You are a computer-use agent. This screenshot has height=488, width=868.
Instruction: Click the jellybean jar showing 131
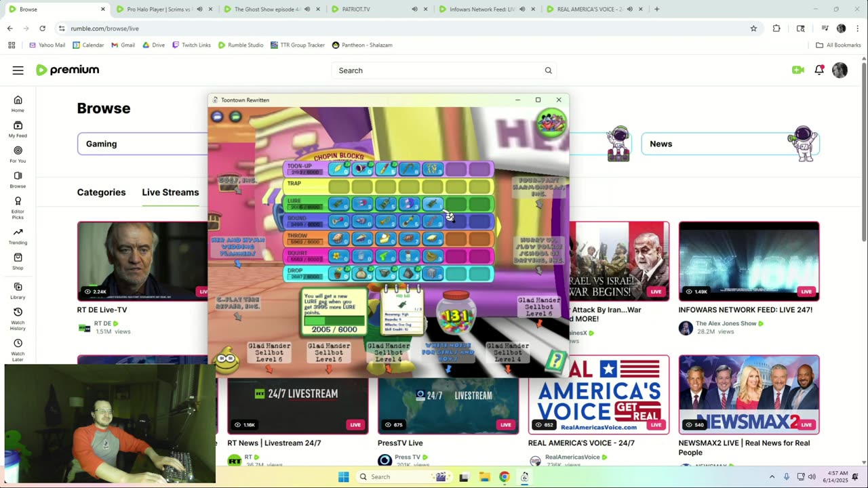456,314
